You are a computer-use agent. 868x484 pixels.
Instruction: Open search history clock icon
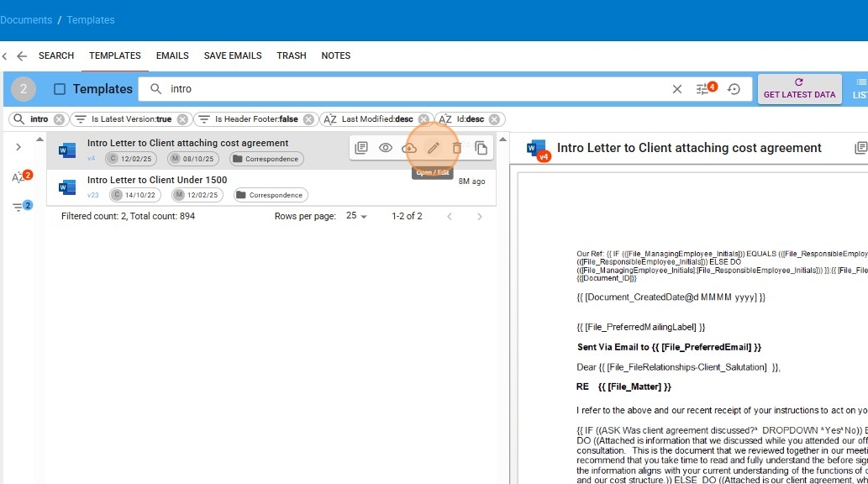pos(734,89)
